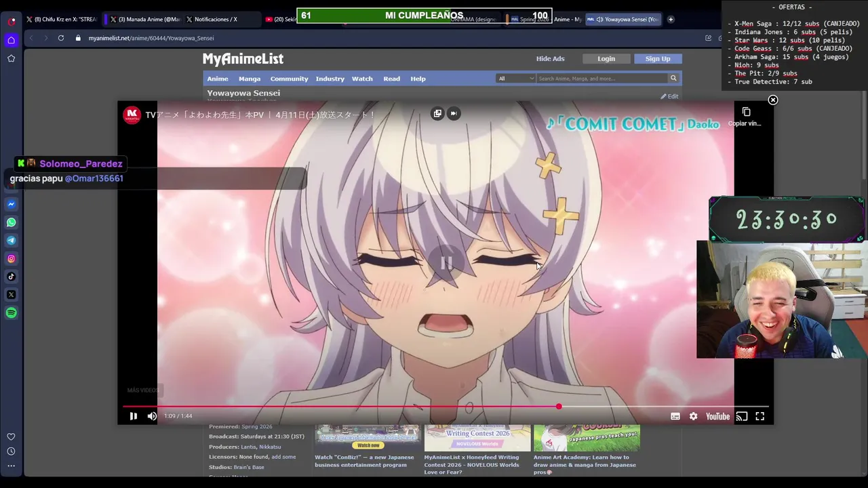Go forward with the browser forward arrow
This screenshot has width=868, height=488.
pos(46,38)
